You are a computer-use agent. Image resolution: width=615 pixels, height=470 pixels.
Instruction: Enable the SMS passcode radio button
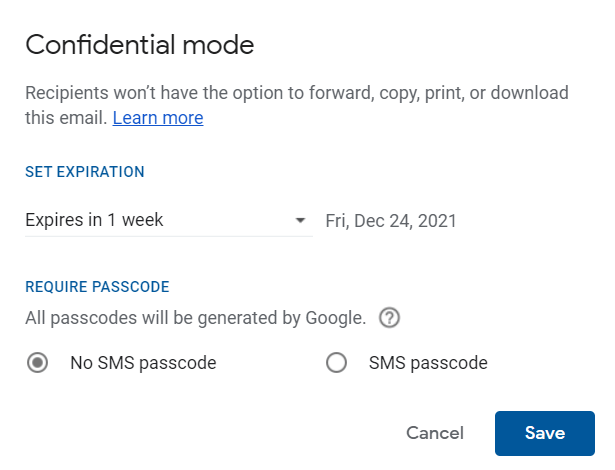pyautogui.click(x=336, y=363)
